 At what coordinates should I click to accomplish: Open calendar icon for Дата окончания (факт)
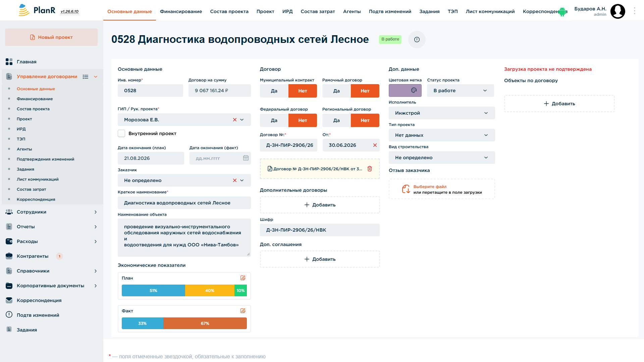(x=246, y=158)
